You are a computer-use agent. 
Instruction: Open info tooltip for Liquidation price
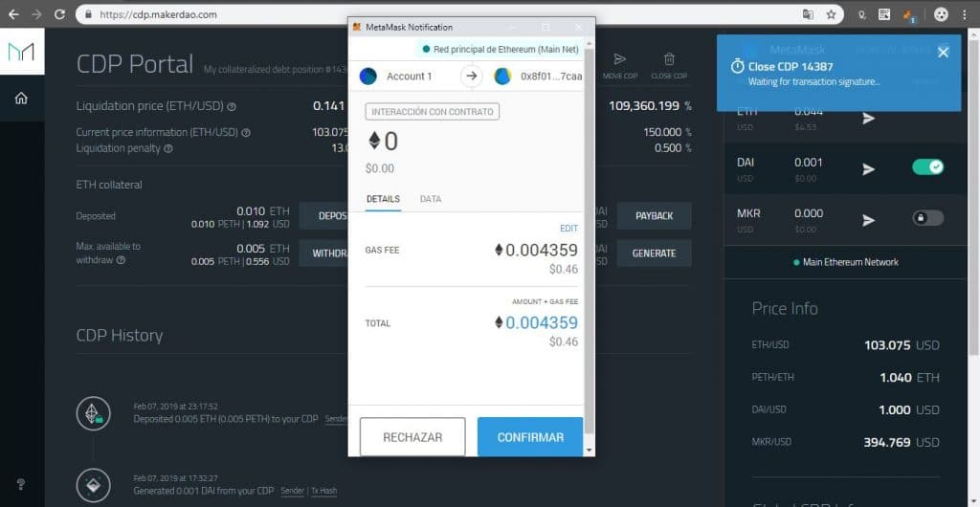pos(232,107)
